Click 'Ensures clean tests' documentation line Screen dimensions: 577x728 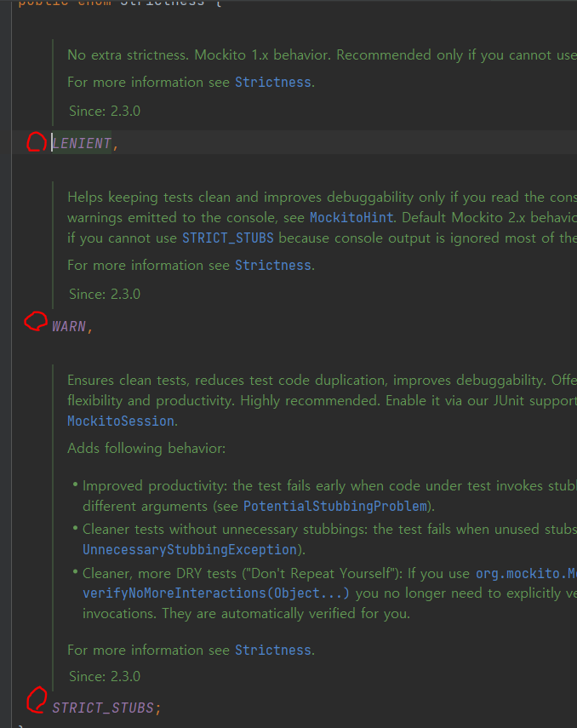pos(323,381)
